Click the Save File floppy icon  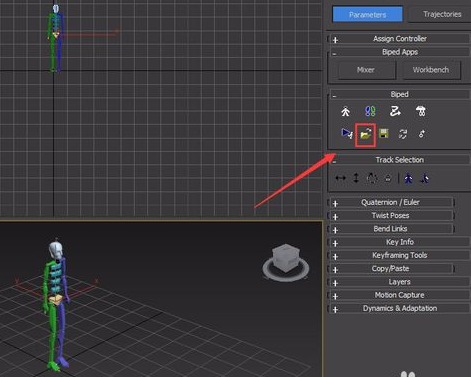point(384,134)
